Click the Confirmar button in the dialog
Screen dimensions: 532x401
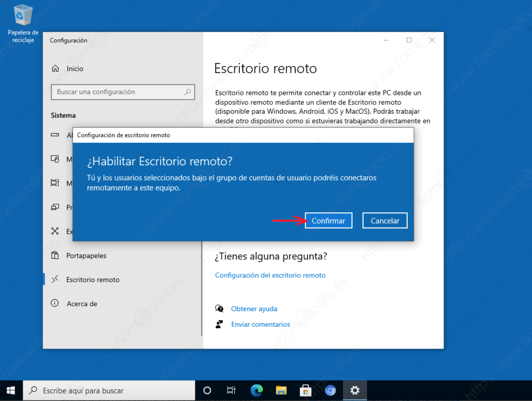click(328, 221)
